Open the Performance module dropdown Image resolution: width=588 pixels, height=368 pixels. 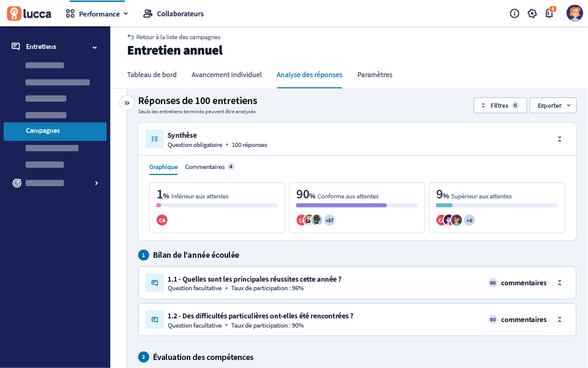pos(97,14)
